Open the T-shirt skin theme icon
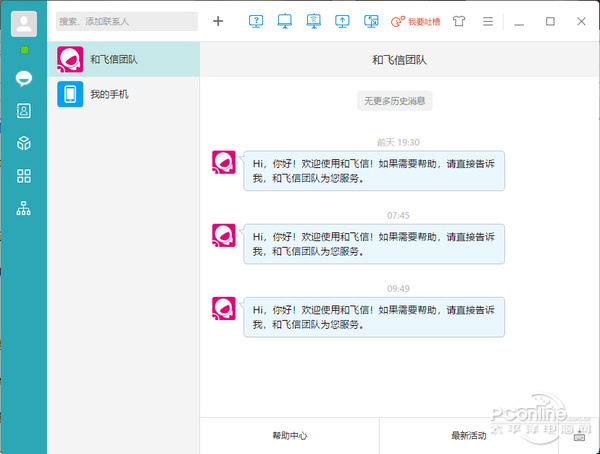 coord(459,21)
